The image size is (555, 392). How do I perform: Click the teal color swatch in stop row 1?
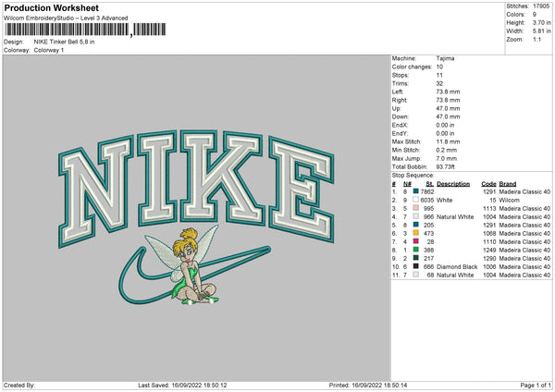pyautogui.click(x=415, y=191)
